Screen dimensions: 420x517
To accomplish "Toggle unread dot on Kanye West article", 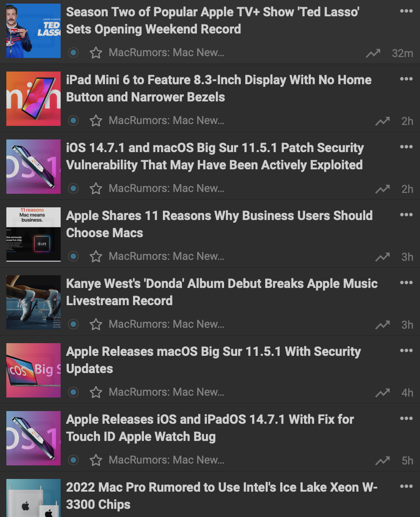I will tap(73, 324).
